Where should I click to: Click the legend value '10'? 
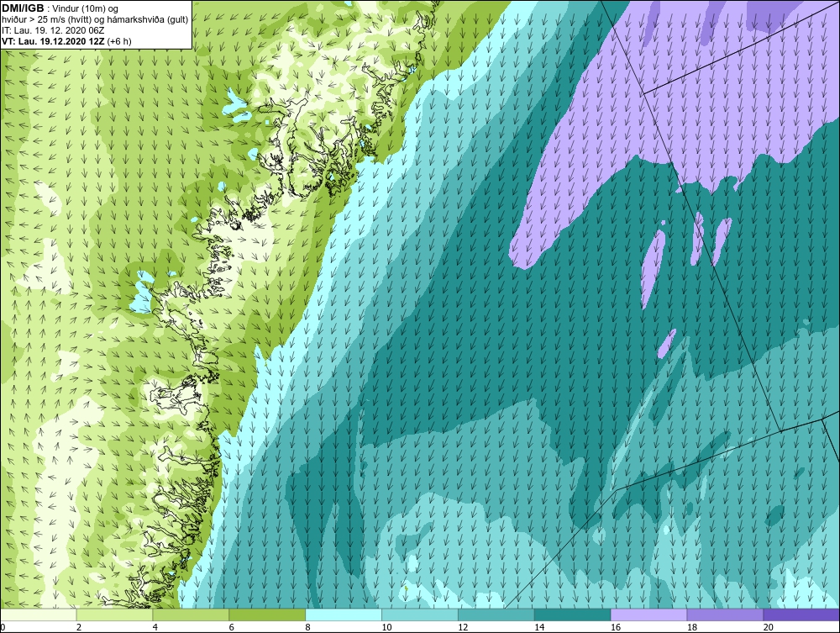(386, 627)
